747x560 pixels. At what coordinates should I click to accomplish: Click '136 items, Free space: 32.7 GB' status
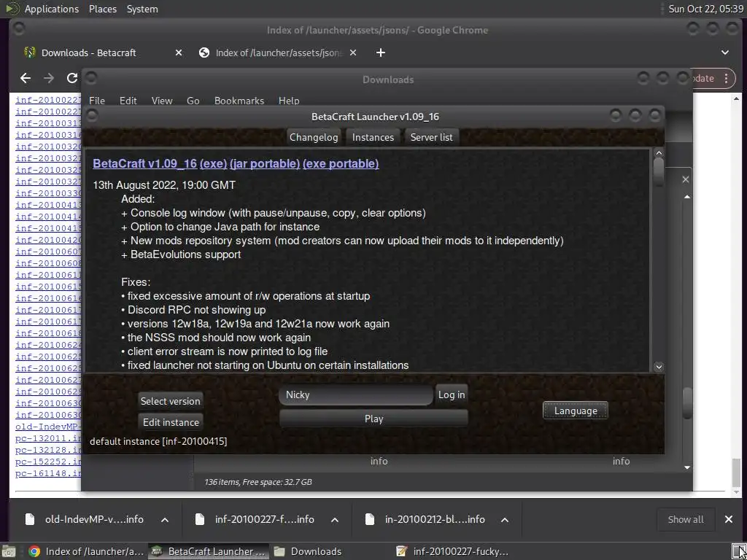tap(258, 482)
